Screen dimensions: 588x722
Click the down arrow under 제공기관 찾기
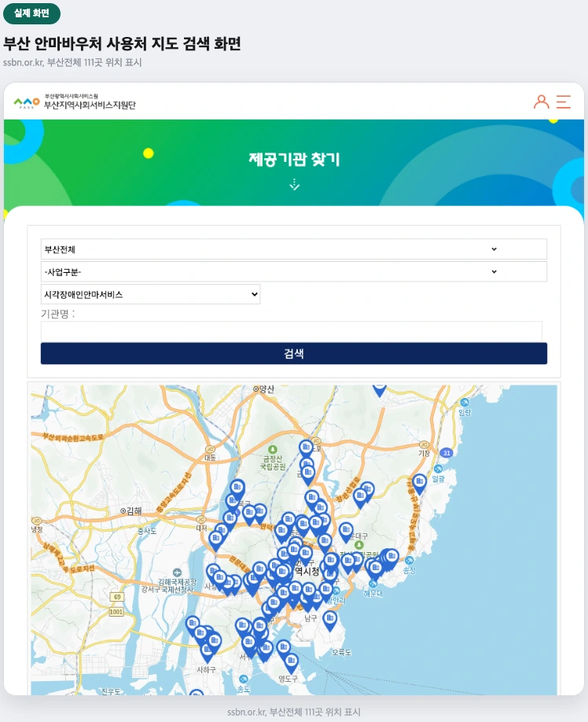click(x=295, y=185)
